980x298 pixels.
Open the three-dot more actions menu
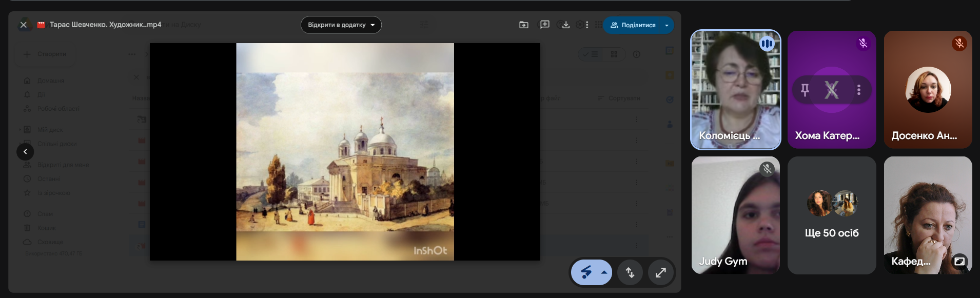coord(587,25)
